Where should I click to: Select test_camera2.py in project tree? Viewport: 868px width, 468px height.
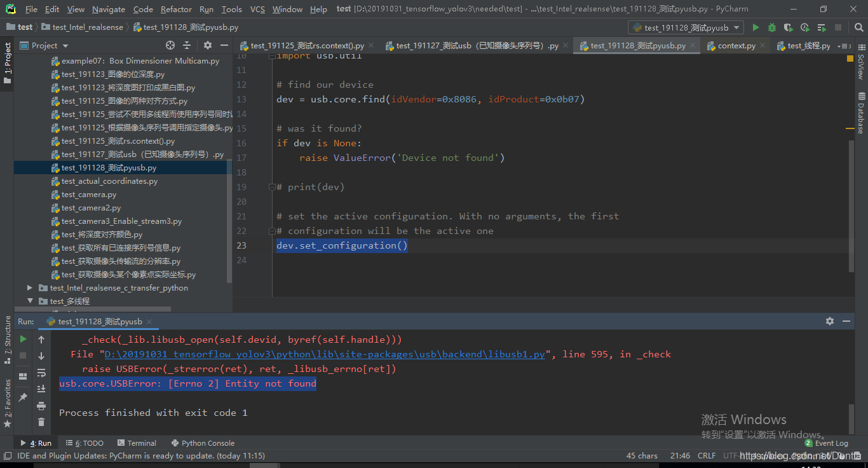pyautogui.click(x=91, y=208)
